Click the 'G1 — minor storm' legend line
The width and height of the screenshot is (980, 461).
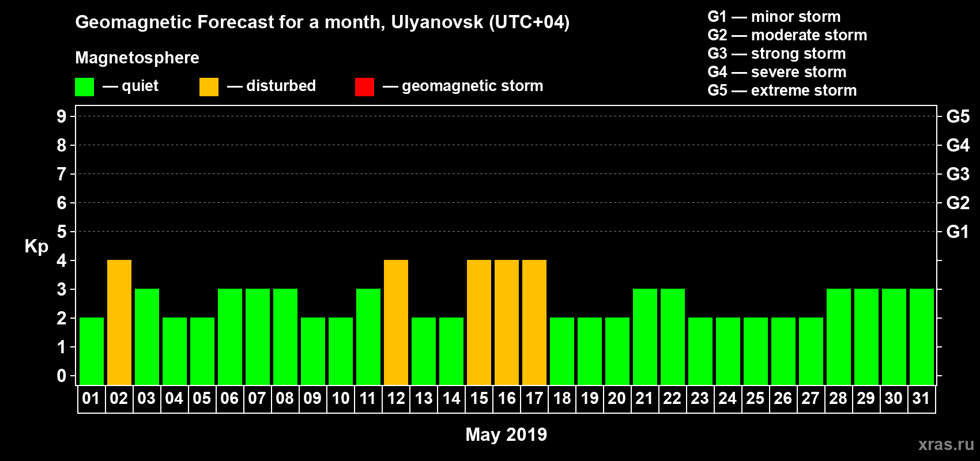pos(774,17)
